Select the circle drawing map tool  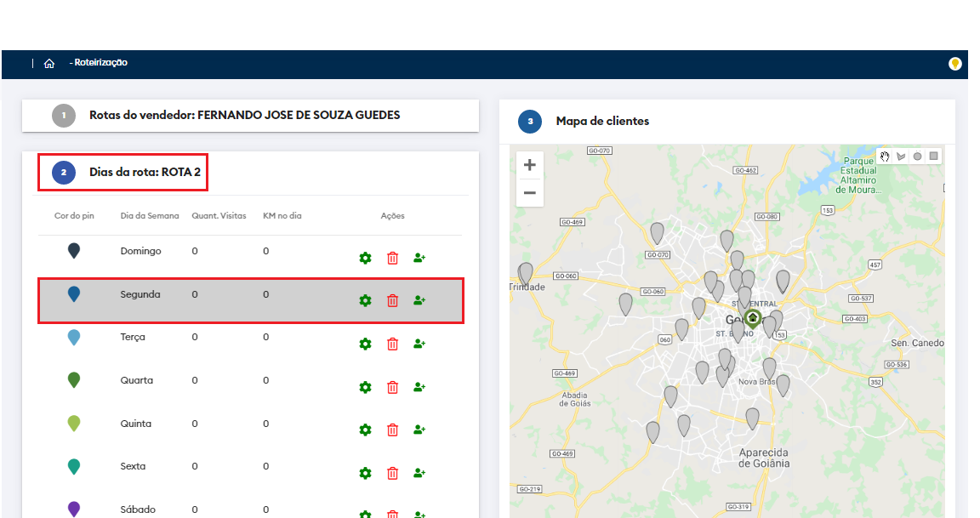click(x=917, y=157)
